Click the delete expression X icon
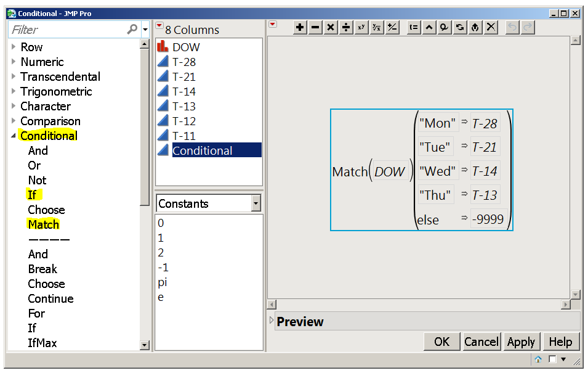 491,27
